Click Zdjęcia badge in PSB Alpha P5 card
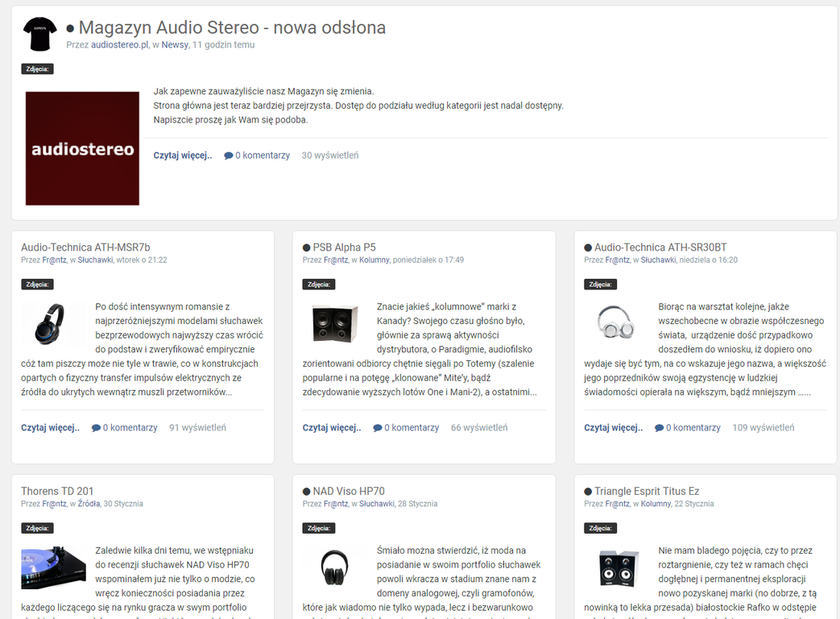This screenshot has height=619, width=840. [x=319, y=285]
